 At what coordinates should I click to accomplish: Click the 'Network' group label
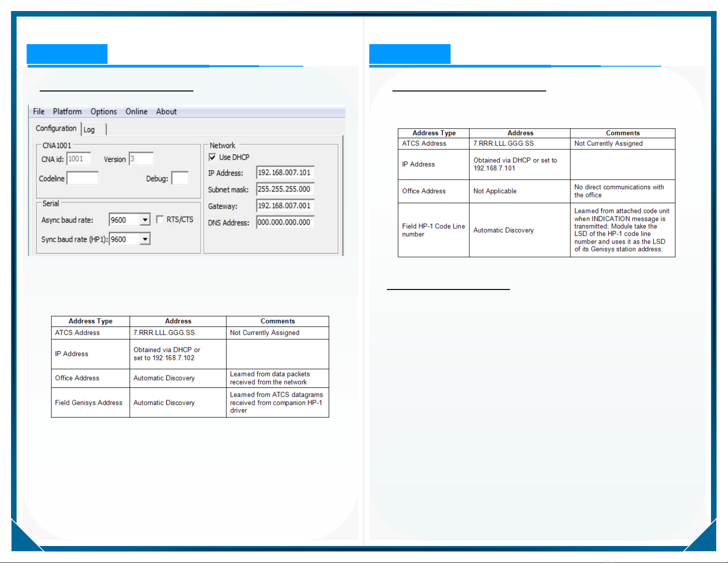coord(222,145)
